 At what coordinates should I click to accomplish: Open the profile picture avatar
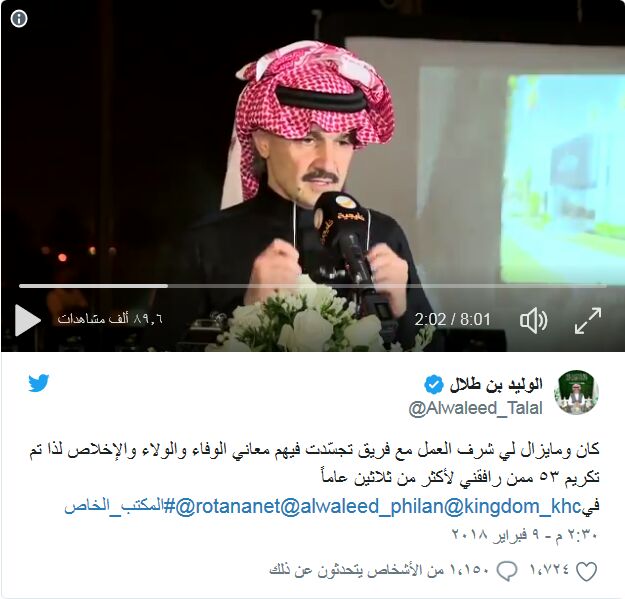(576, 392)
